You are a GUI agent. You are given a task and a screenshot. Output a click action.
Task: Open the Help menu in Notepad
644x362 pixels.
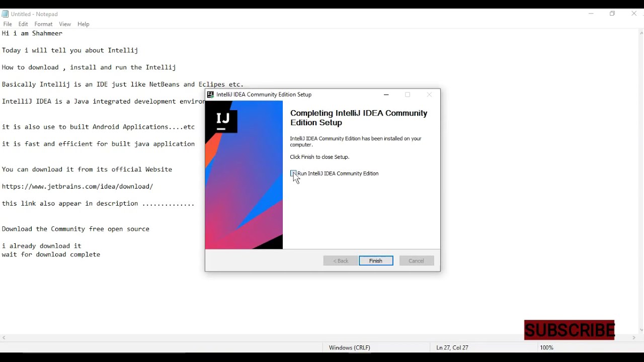coord(84,24)
